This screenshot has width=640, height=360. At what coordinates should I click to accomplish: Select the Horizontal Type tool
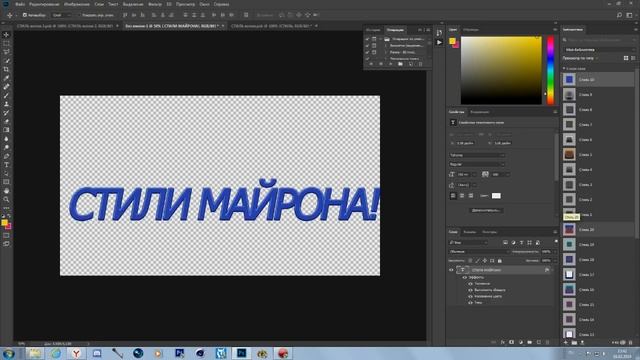(6, 165)
